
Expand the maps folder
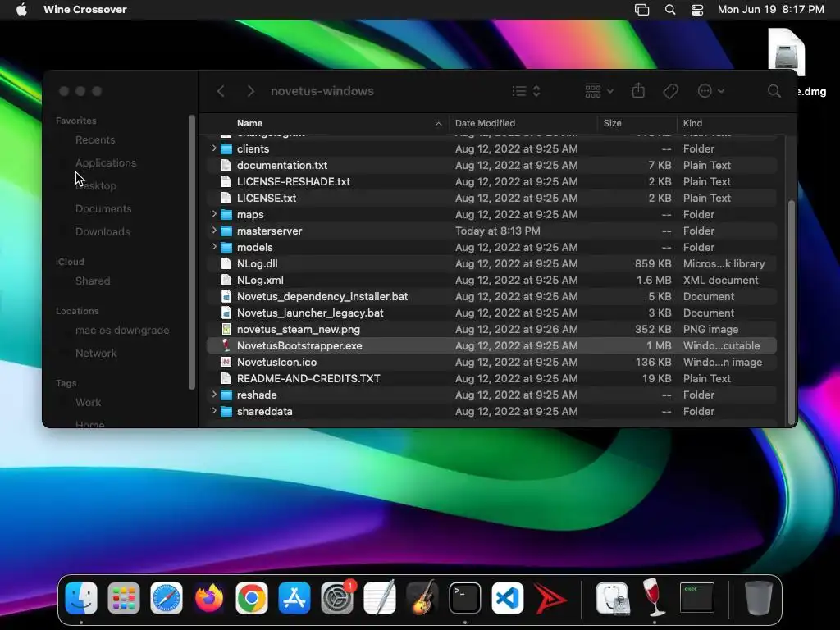214,214
